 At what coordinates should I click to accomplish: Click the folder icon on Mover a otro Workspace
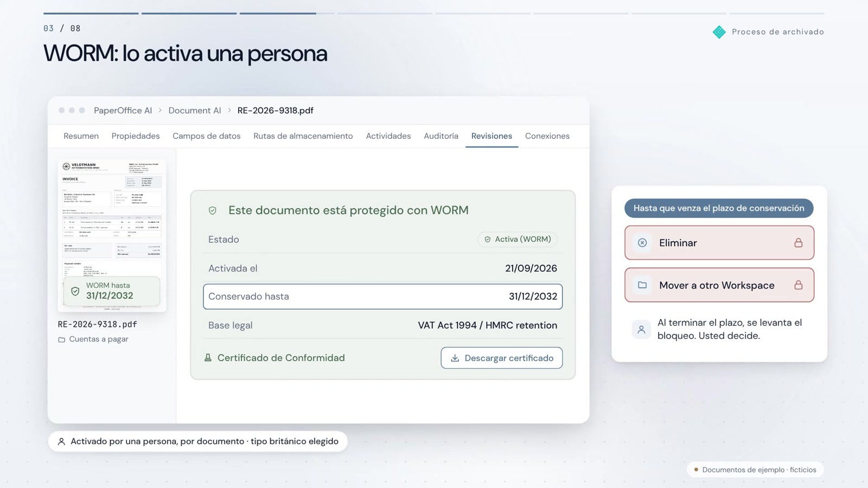642,285
